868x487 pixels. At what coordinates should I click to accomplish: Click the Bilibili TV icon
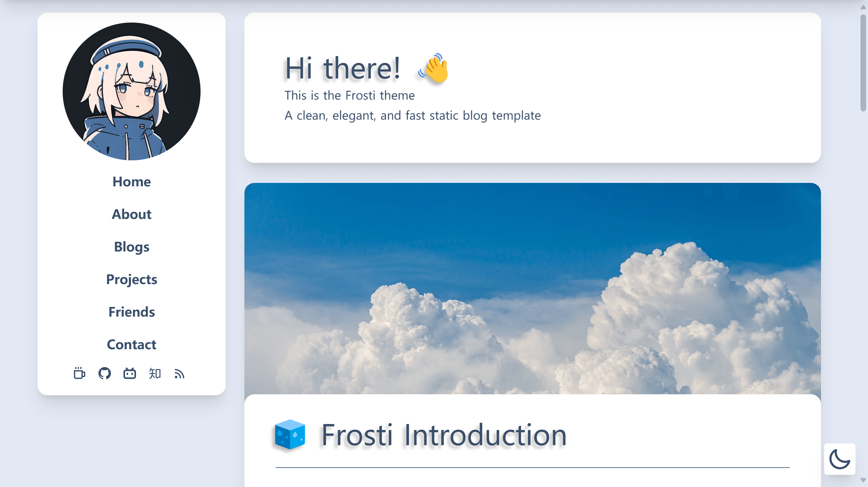click(x=130, y=373)
